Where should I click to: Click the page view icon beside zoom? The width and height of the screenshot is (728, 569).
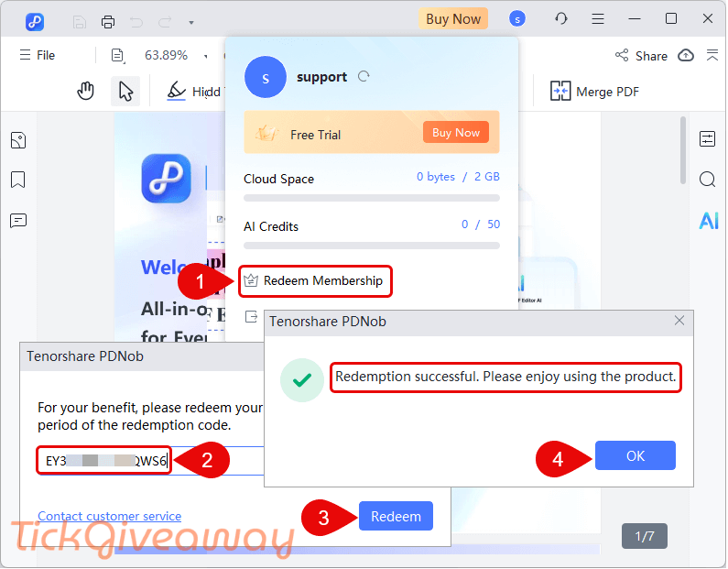[118, 55]
